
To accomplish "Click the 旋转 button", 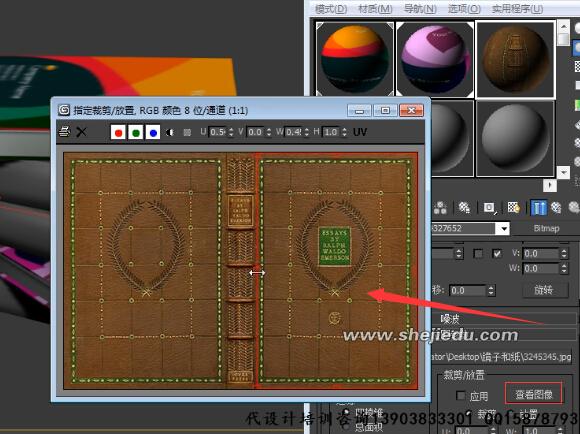I will point(544,290).
